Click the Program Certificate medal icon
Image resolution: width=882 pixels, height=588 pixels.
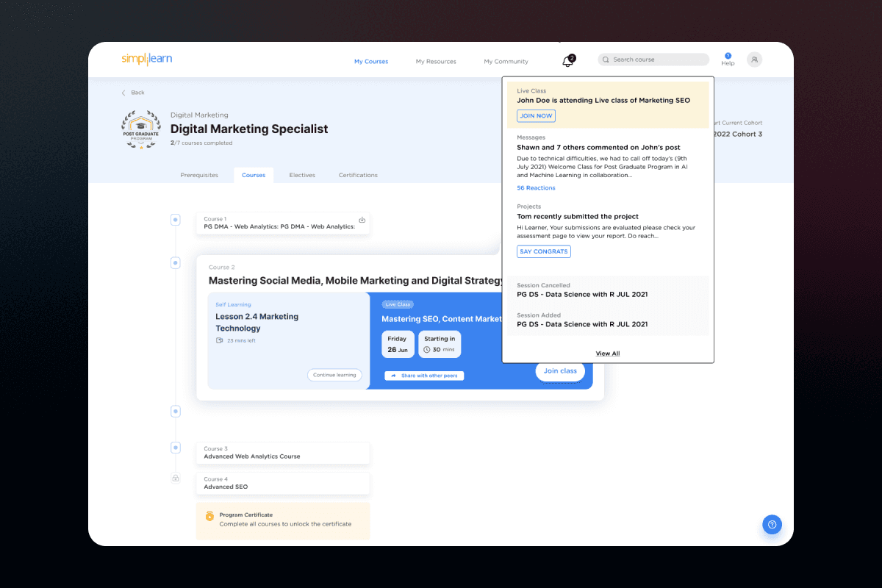(209, 516)
